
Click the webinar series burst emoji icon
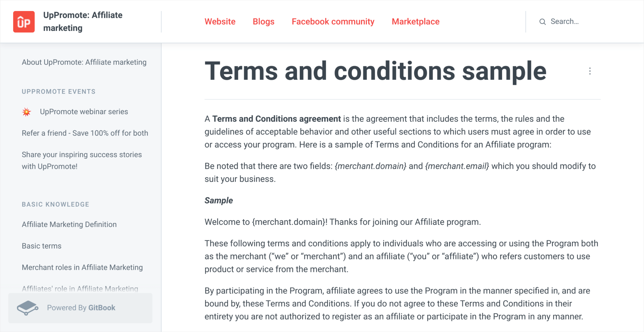coord(26,111)
